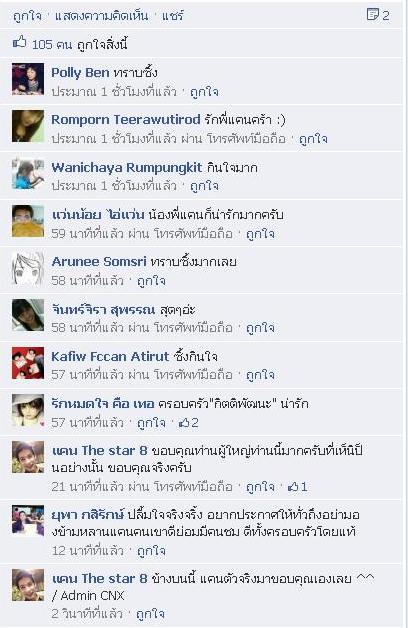Click แสดงความคิดเห็น to comment
The height and width of the screenshot is (628, 408).
tap(101, 16)
